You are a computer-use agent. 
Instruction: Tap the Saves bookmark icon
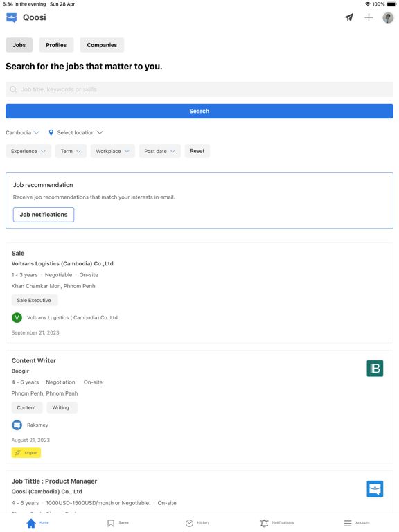[111, 523]
